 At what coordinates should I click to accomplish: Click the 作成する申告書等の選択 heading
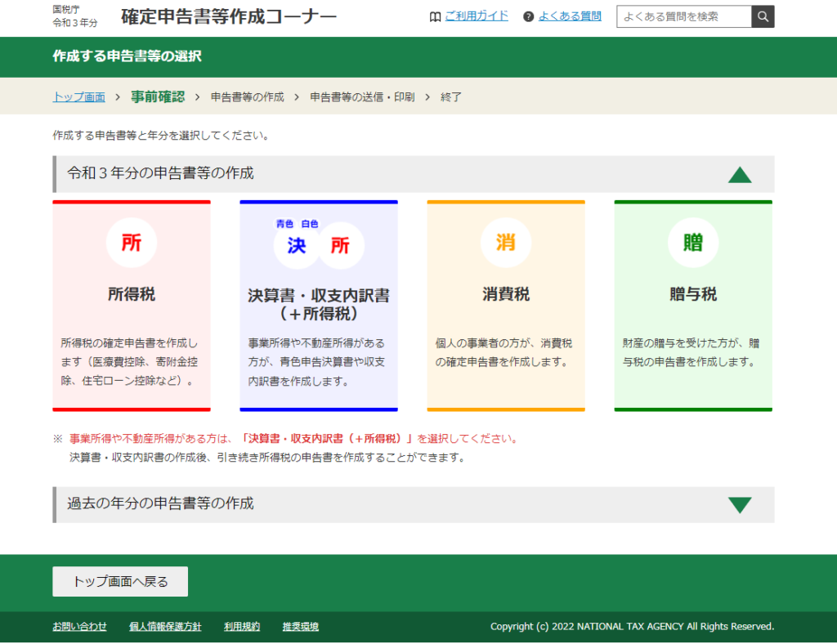(x=127, y=56)
